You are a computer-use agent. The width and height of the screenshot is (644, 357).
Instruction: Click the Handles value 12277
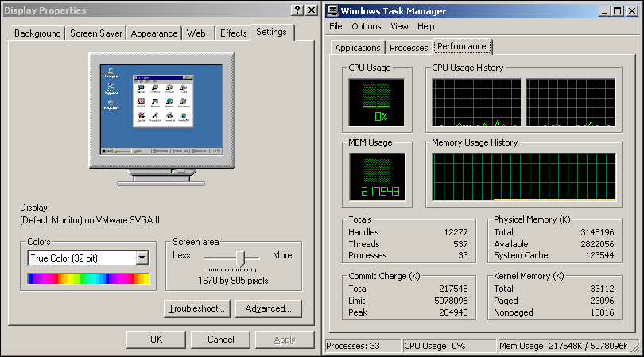click(x=456, y=232)
